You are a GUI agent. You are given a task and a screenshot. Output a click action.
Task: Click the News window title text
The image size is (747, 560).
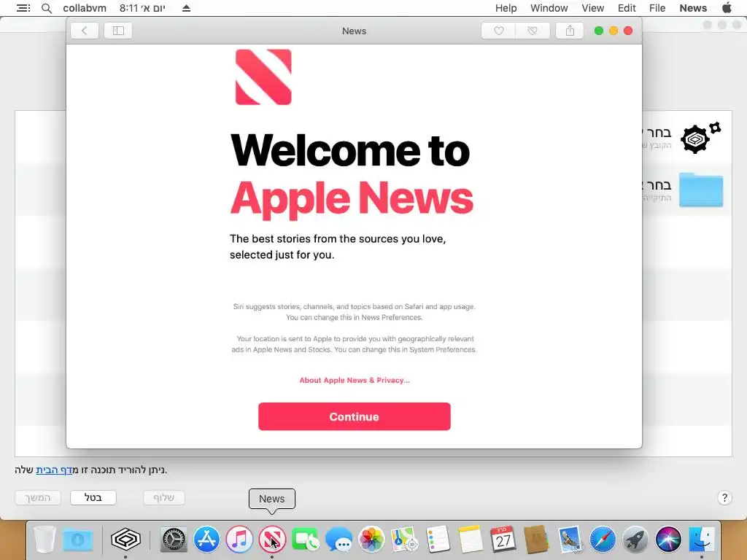point(354,31)
